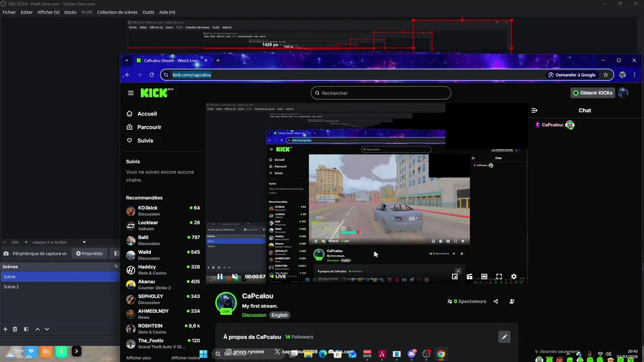The width and height of the screenshot is (644, 362).
Task: Open the Chrome profile avatar
Action: (x=622, y=75)
